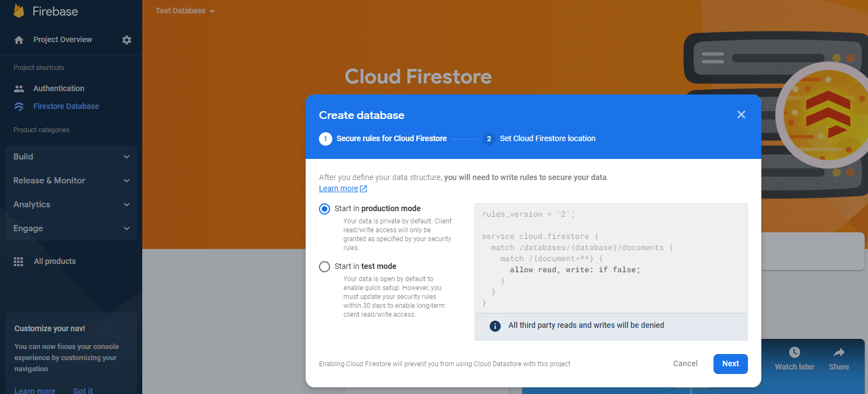Click the "rules_version = '2';" line

tap(528, 215)
